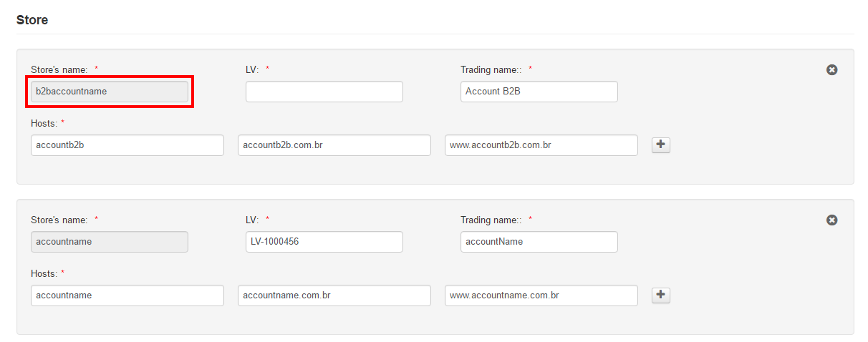Click the accountName trading name field
Viewport: 868px width, 342px height.
pos(539,242)
